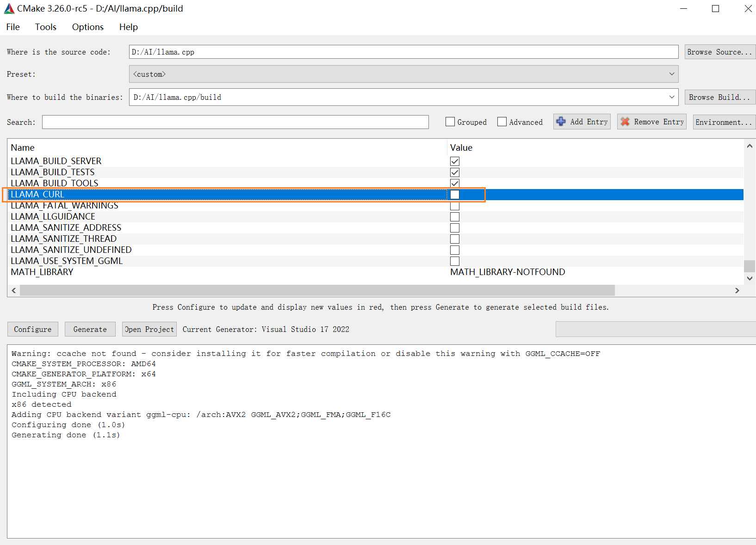The width and height of the screenshot is (756, 545).
Task: Select the LLAMA_SANITIZE_UNDEFINED entry name
Action: click(x=71, y=250)
